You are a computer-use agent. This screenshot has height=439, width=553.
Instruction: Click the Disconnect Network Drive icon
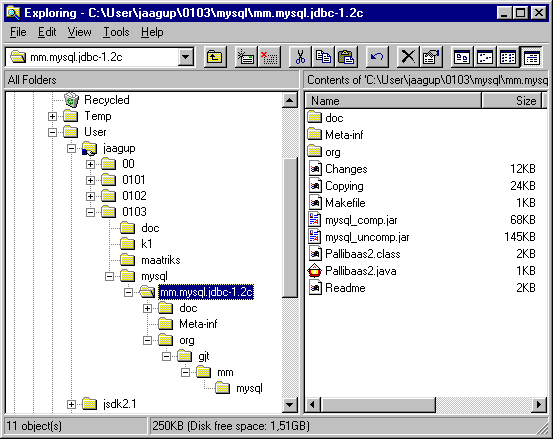point(269,57)
